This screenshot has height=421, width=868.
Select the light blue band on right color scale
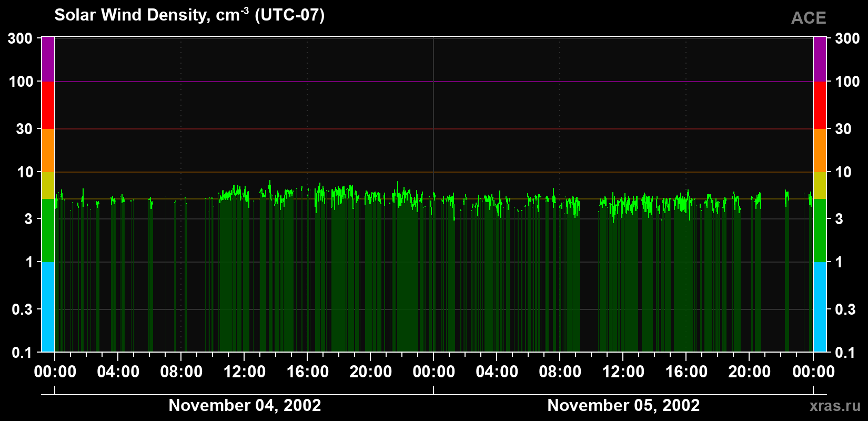(820, 307)
